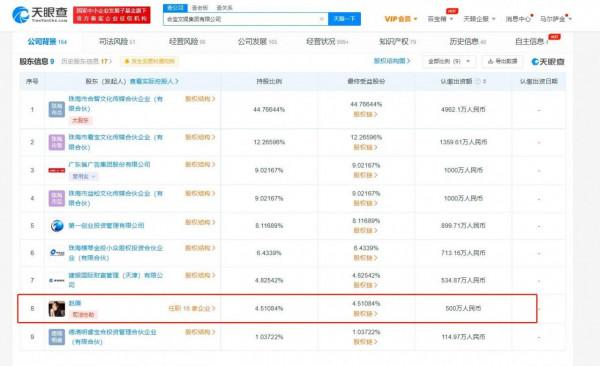Open 股权结构 link in row 9

click(x=200, y=332)
